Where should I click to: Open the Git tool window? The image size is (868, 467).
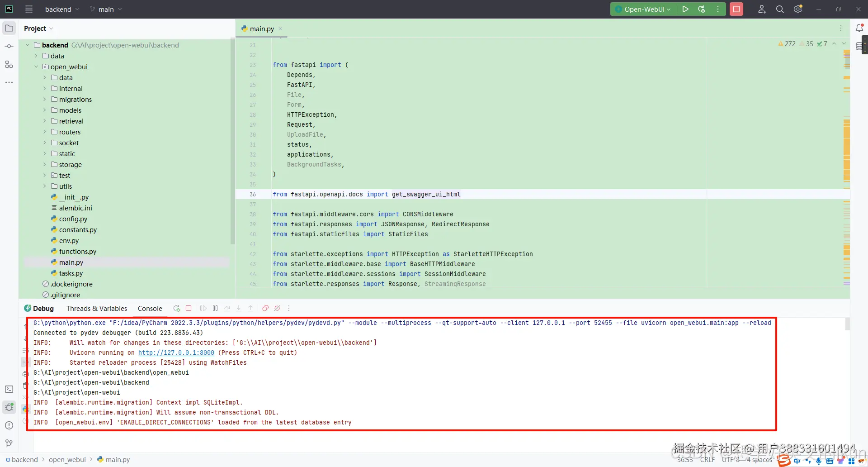9,443
